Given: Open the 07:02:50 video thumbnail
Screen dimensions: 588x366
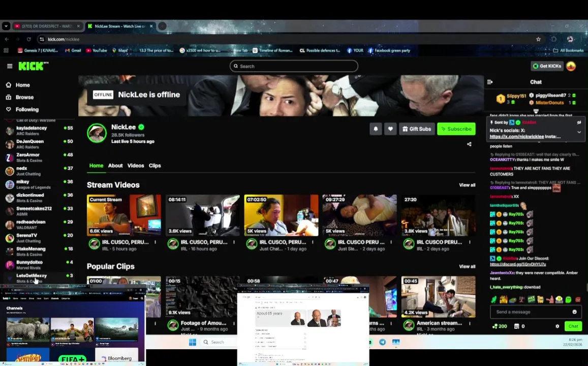Looking at the screenshot, I should [x=281, y=215].
